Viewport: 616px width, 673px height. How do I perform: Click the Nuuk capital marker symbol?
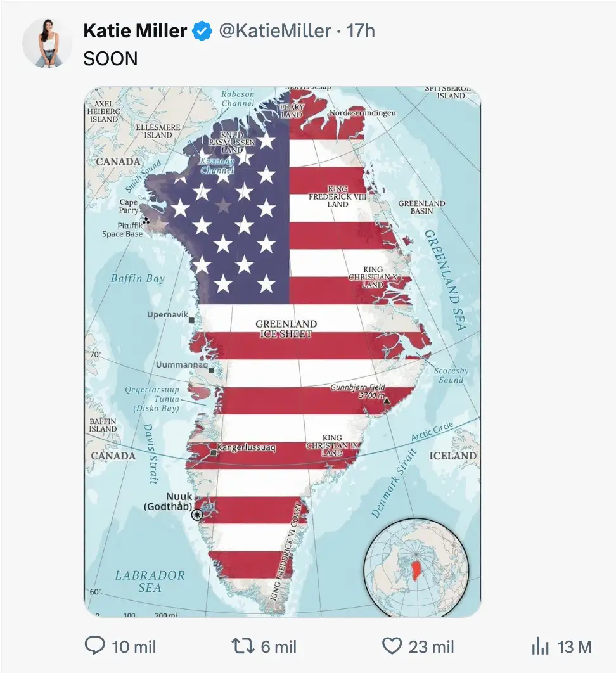click(198, 515)
